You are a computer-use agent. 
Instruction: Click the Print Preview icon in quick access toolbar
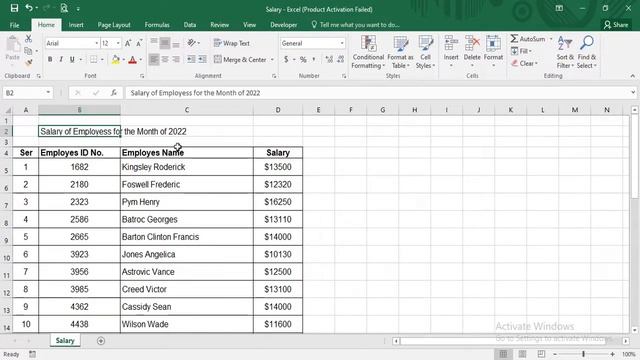tap(64, 8)
